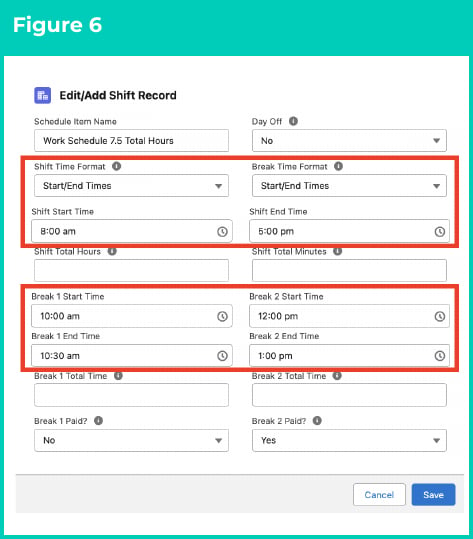Click Break 2 End Time field 1:00 pm
Screen dimensions: 473x539
(349, 356)
